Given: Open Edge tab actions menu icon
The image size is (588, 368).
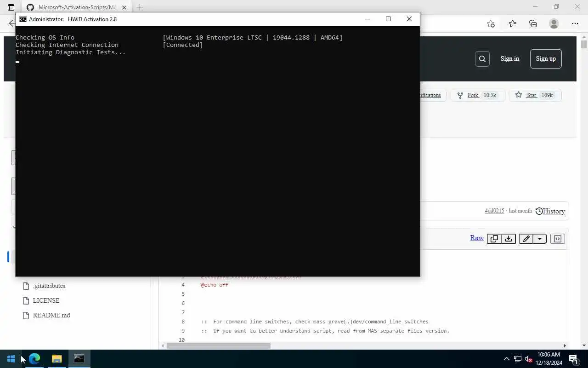Looking at the screenshot, I should [x=11, y=7].
